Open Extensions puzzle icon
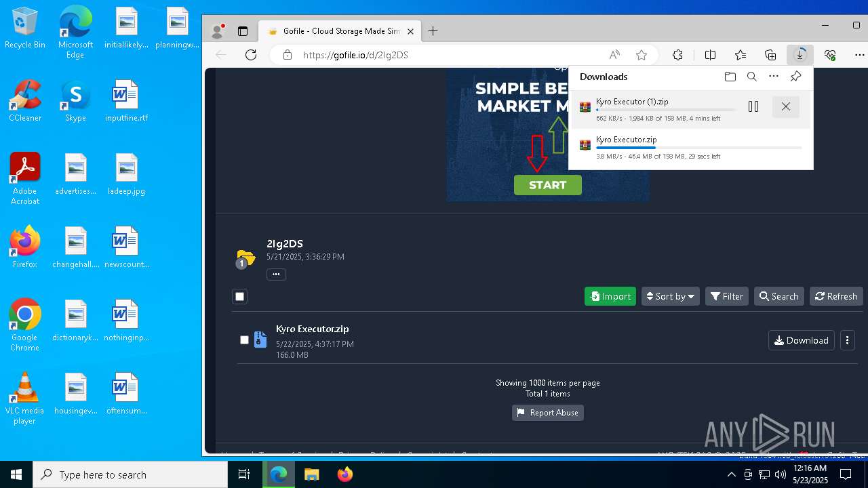Viewport: 868px width, 488px height. coord(677,55)
